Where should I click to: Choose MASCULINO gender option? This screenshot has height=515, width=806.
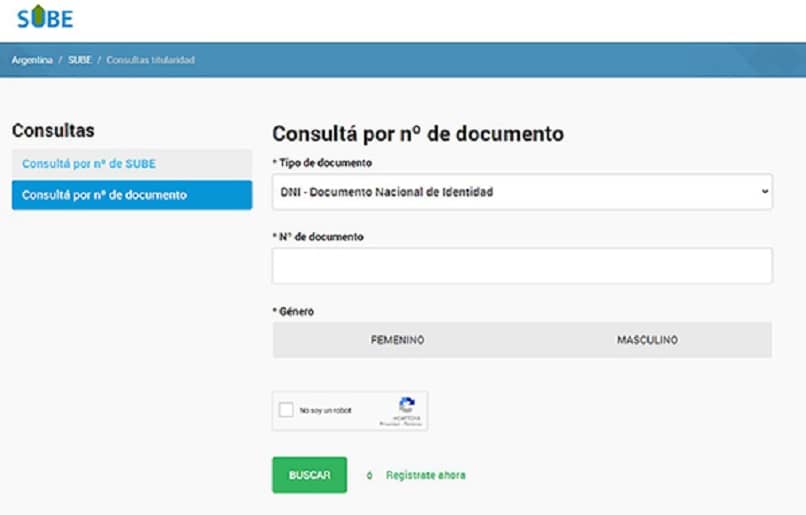647,340
